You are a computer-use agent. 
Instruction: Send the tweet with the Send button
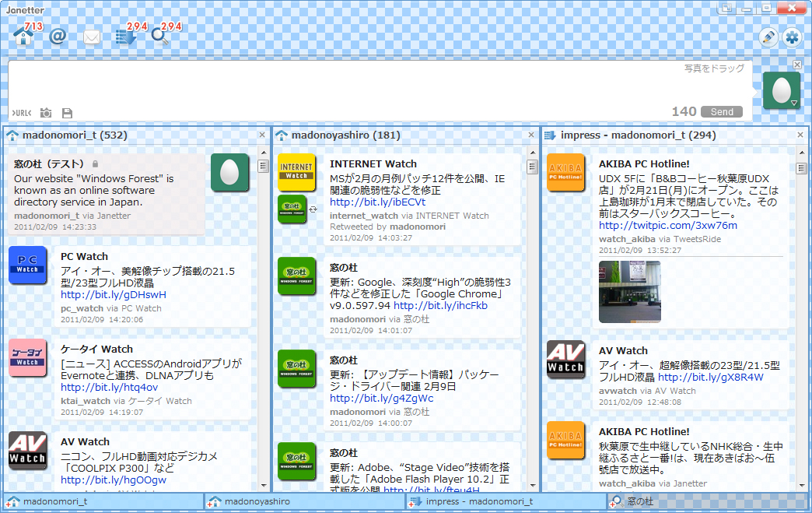(721, 112)
